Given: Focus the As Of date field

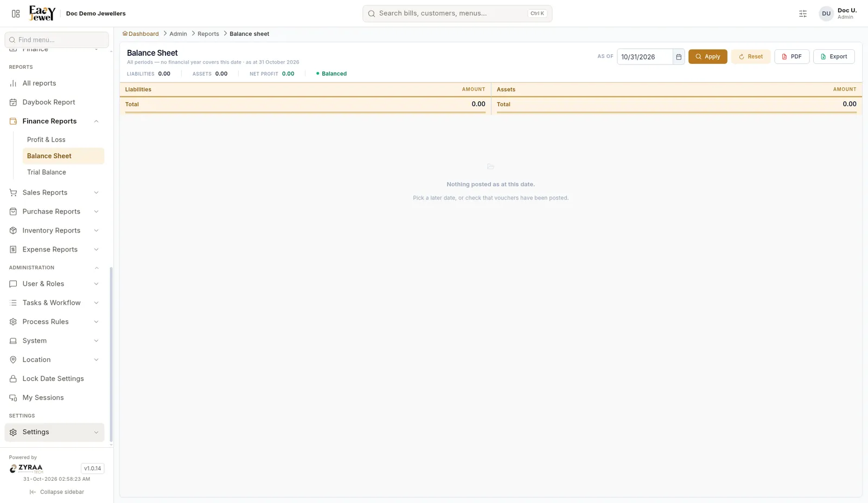Looking at the screenshot, I should 645,57.
